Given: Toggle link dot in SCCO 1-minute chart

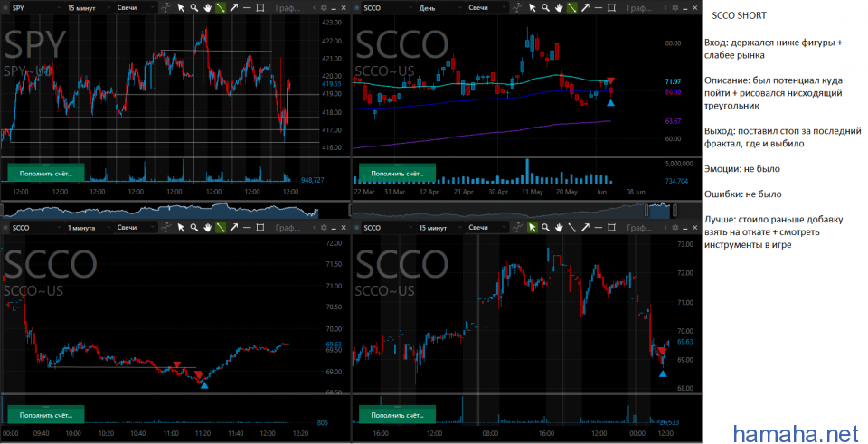Looking at the screenshot, I should coord(5,227).
